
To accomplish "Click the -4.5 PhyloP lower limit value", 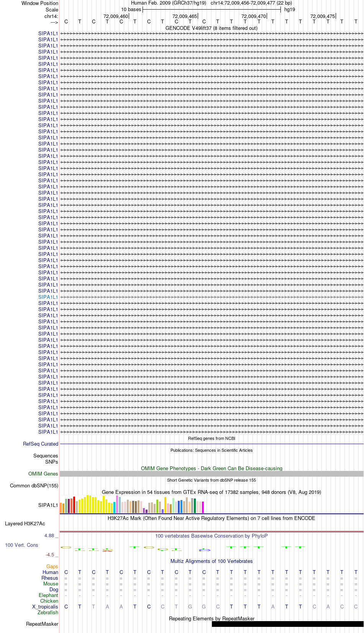I will pyautogui.click(x=50, y=554).
